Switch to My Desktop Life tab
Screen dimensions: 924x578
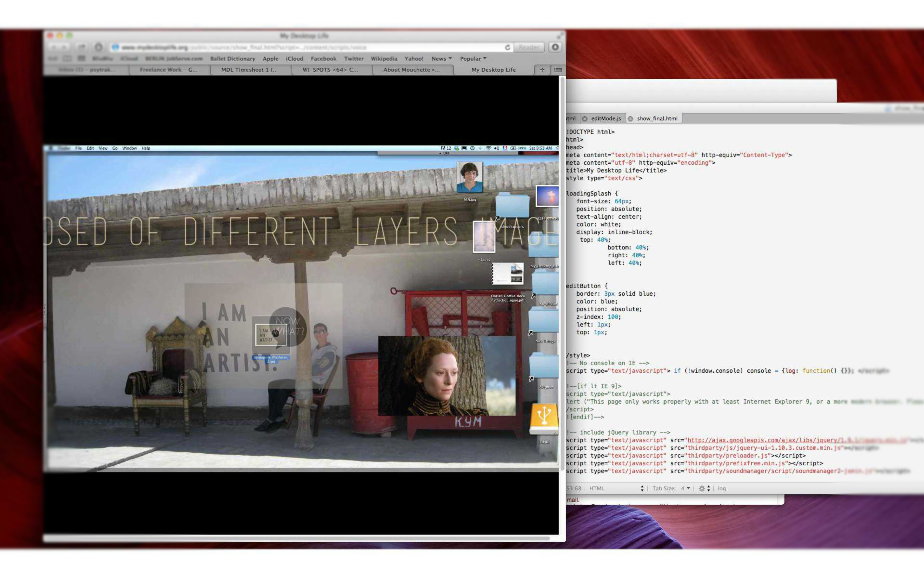click(x=493, y=70)
